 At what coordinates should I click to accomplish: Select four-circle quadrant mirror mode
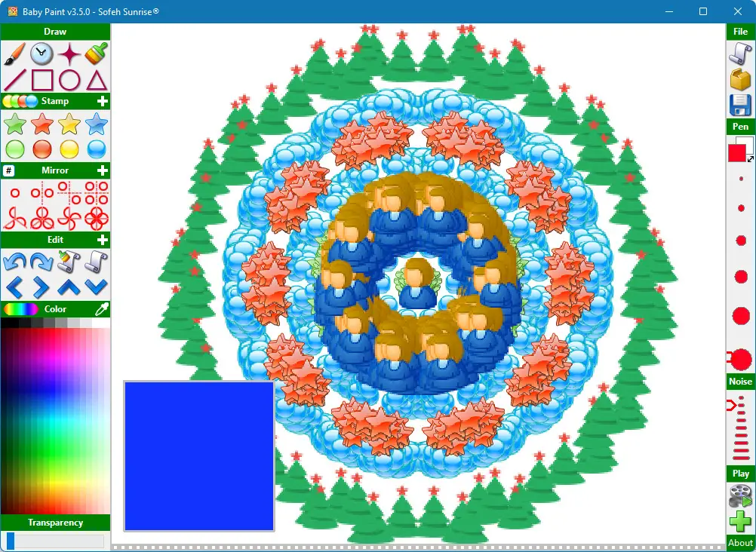tap(97, 193)
